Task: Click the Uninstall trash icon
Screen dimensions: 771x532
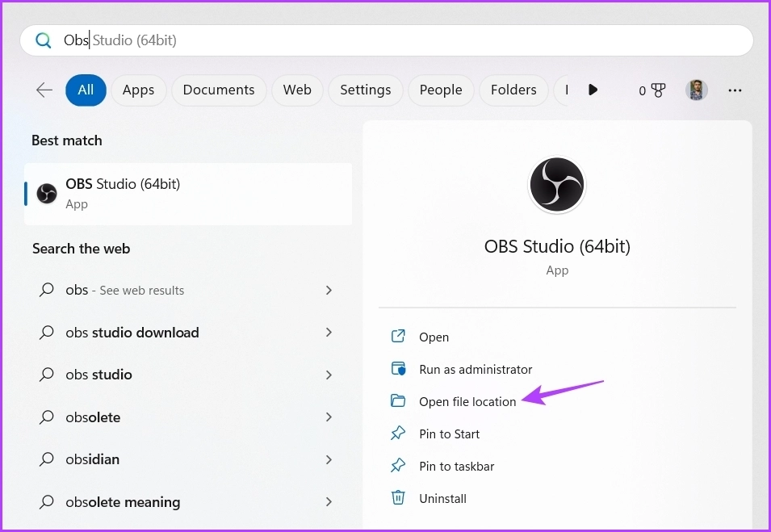Action: 398,497
